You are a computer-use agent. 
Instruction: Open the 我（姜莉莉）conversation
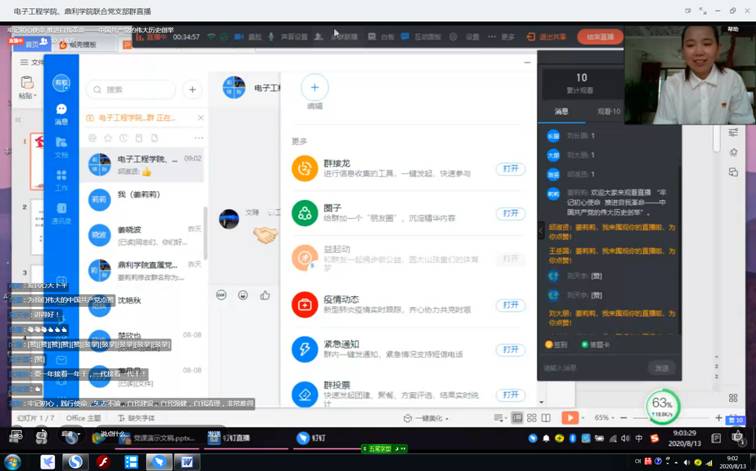click(x=143, y=200)
